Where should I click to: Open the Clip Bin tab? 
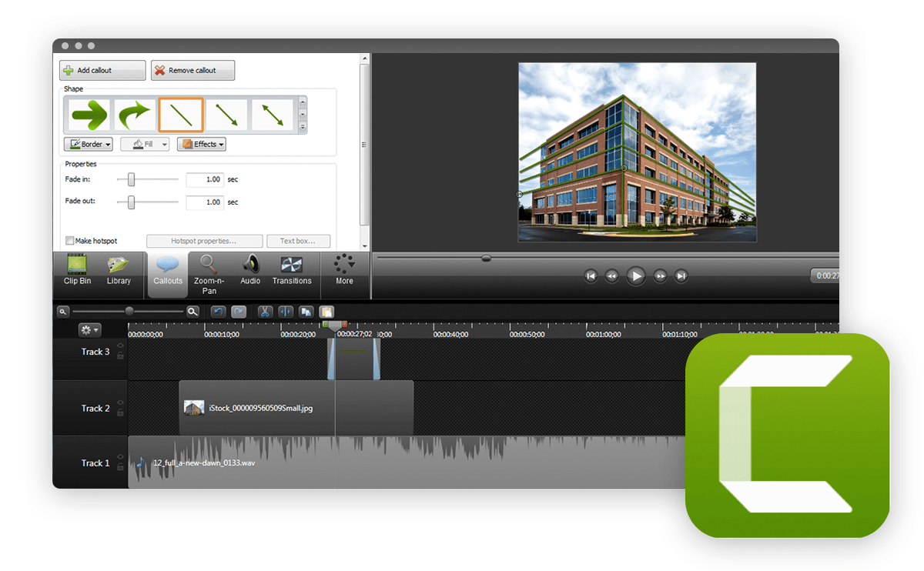[77, 272]
